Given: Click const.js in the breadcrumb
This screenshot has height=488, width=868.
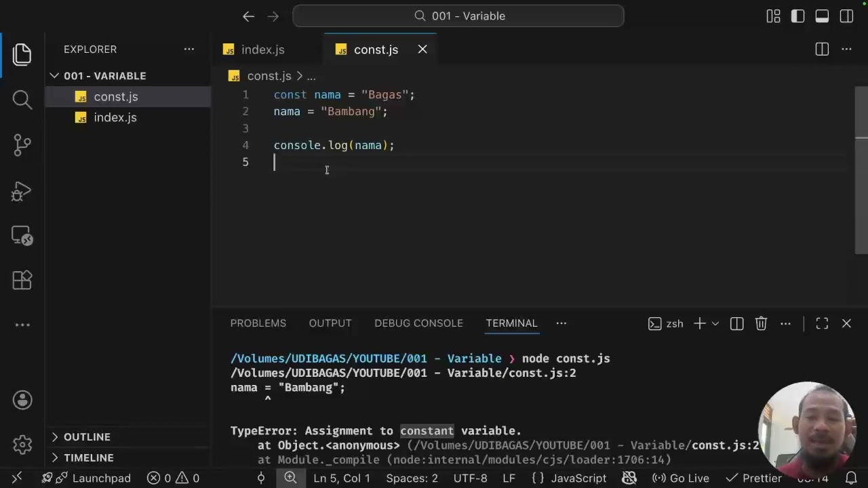Looking at the screenshot, I should click(x=269, y=76).
